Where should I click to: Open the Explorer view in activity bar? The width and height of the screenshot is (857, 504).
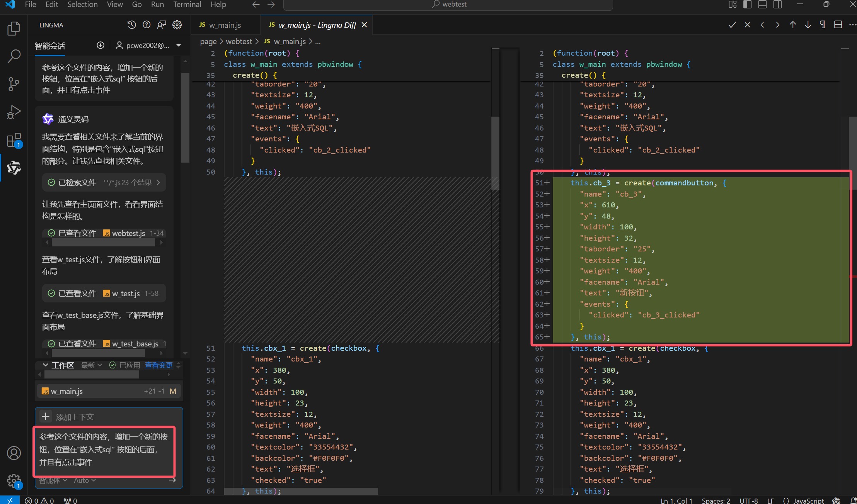pyautogui.click(x=14, y=29)
